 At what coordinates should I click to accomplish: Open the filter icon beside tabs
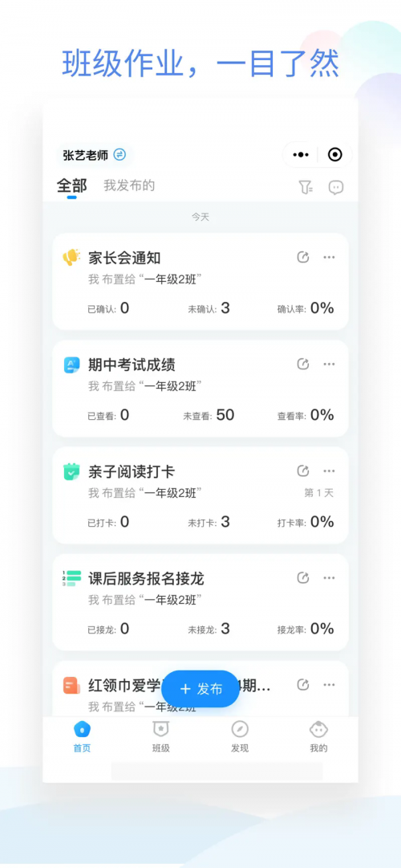tap(306, 188)
